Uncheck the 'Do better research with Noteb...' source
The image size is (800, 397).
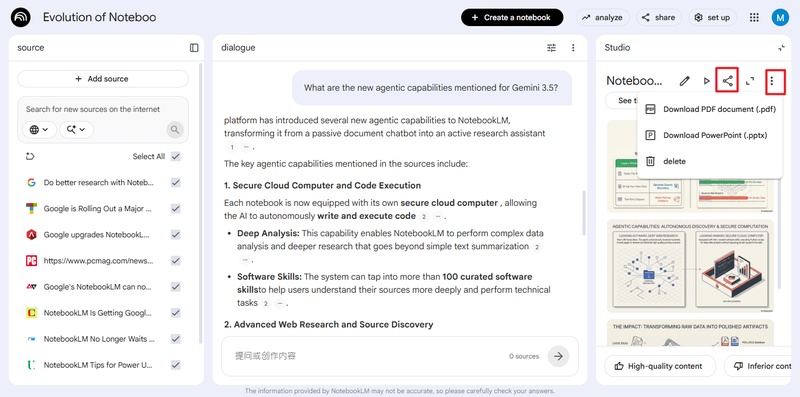[176, 182]
